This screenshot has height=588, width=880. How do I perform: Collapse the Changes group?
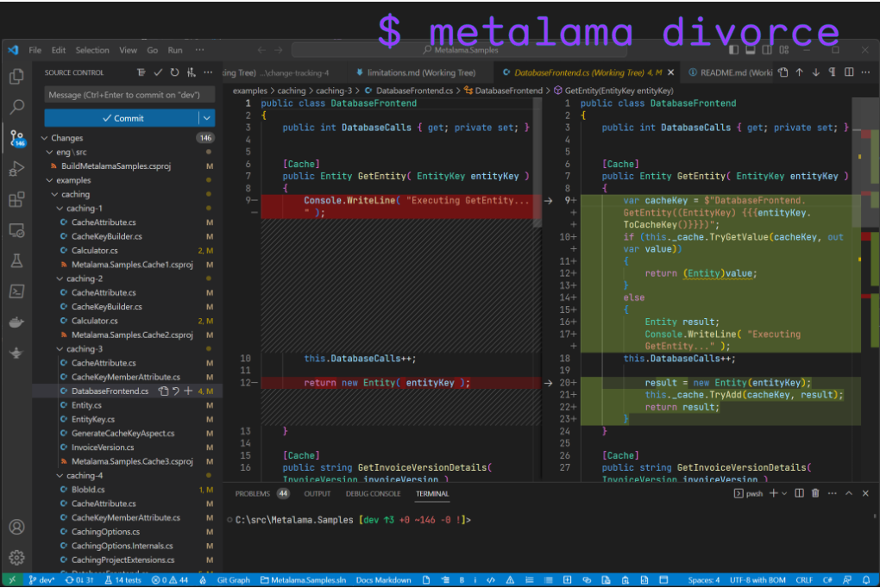pyautogui.click(x=45, y=138)
